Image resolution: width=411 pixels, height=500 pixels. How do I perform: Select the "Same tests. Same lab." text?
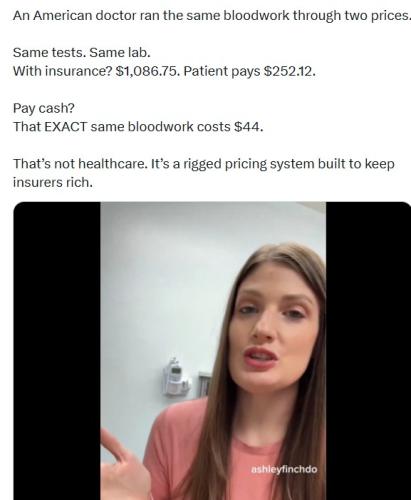pyautogui.click(x=82, y=52)
